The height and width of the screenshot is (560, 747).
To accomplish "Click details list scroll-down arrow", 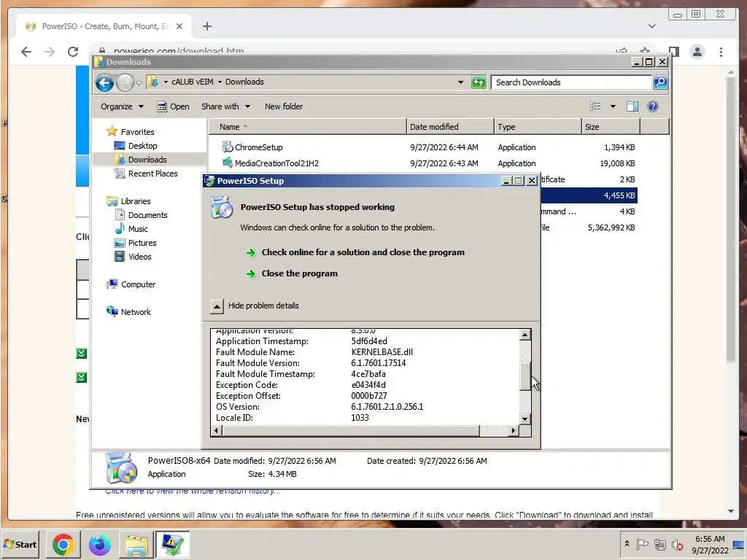I will click(x=525, y=419).
